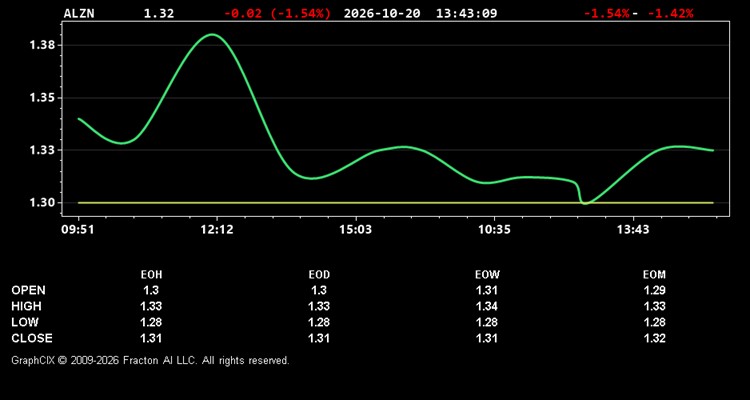Select CLOSE 1.31 in EOW column
The width and height of the screenshot is (750, 400).
(x=486, y=338)
